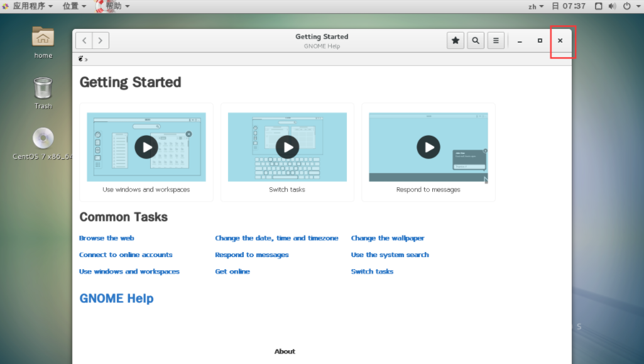Open the clock showing 07:37
Viewport: 644px width, 364px height.
tap(569, 6)
